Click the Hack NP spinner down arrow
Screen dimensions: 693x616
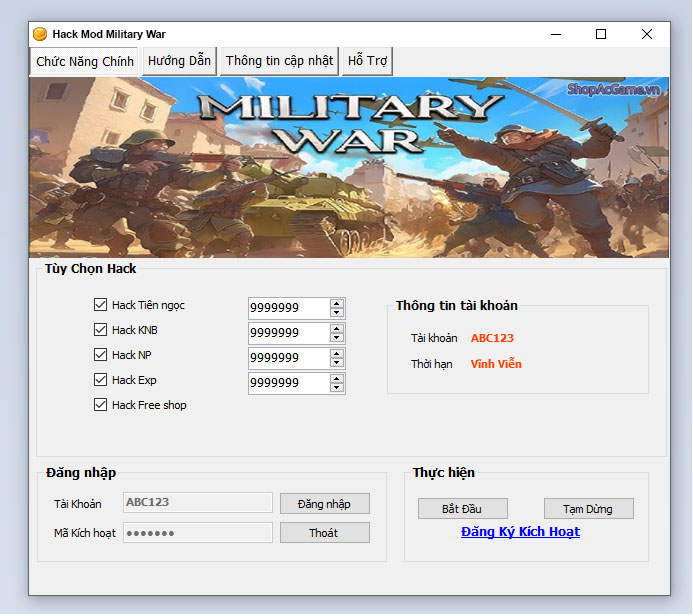pyautogui.click(x=337, y=362)
